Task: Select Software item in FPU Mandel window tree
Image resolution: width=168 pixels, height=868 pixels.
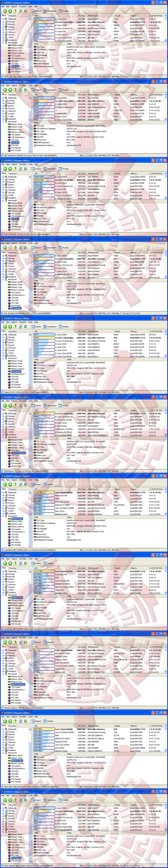Action: 12,821
